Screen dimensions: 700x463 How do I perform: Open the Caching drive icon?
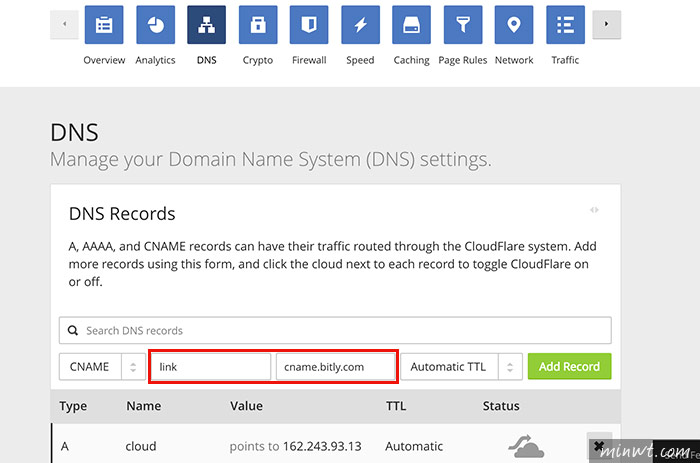point(412,25)
